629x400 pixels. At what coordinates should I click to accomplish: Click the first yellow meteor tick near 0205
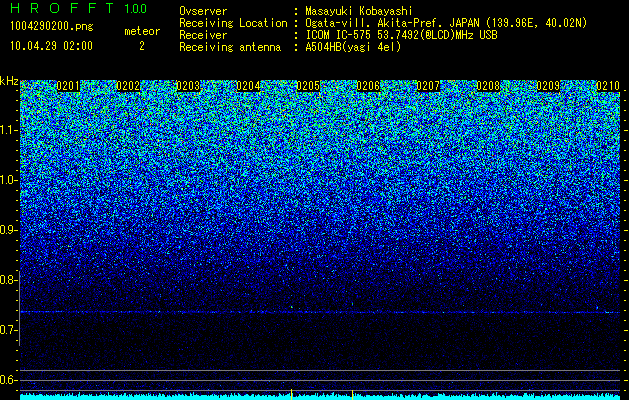[x=291, y=394]
